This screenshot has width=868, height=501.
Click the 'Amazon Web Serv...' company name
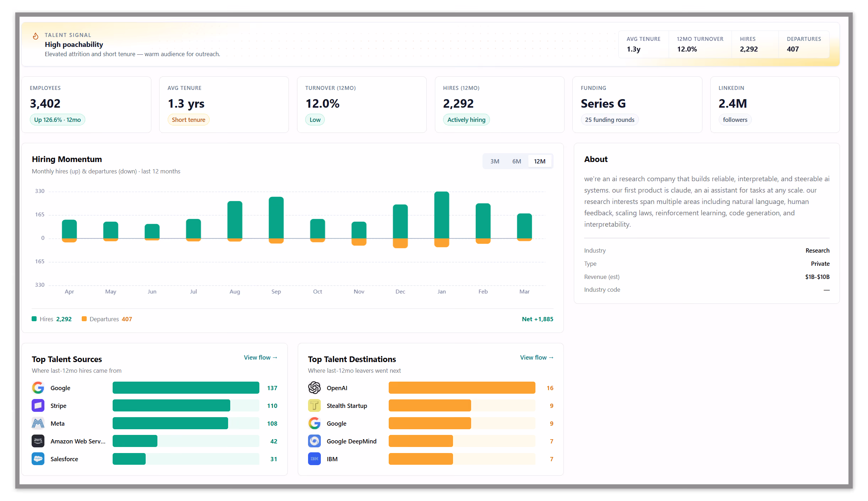click(x=78, y=441)
